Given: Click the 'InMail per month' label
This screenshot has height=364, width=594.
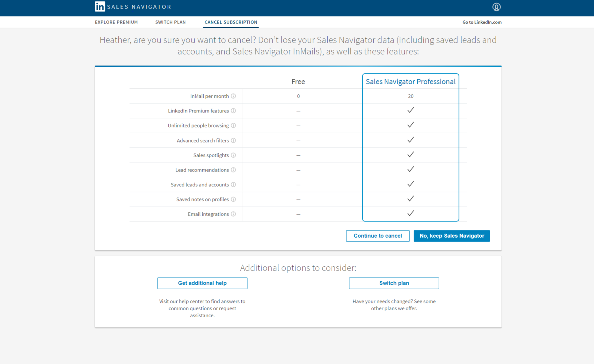Looking at the screenshot, I should (209, 96).
